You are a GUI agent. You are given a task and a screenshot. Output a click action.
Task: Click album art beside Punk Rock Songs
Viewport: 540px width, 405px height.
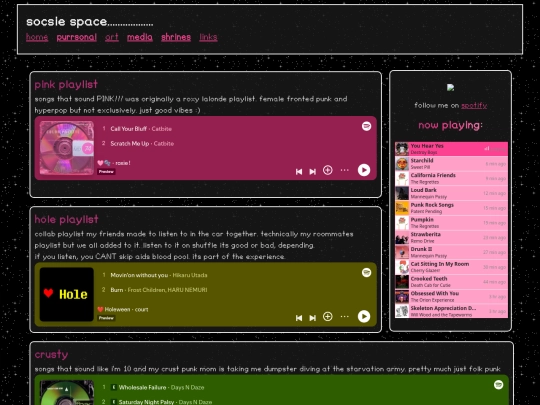click(x=402, y=208)
